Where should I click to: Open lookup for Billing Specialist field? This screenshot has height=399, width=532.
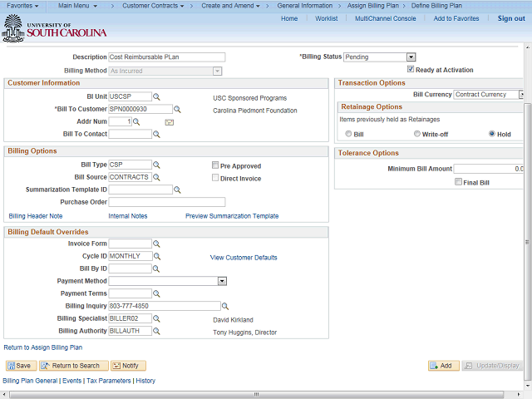coord(156,318)
